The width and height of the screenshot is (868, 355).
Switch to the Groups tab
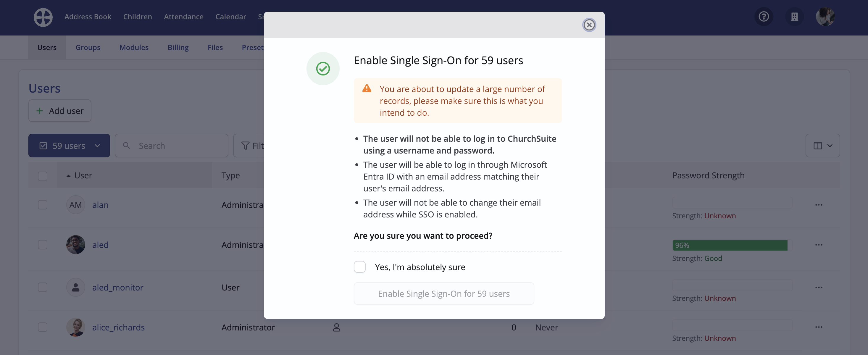click(88, 48)
